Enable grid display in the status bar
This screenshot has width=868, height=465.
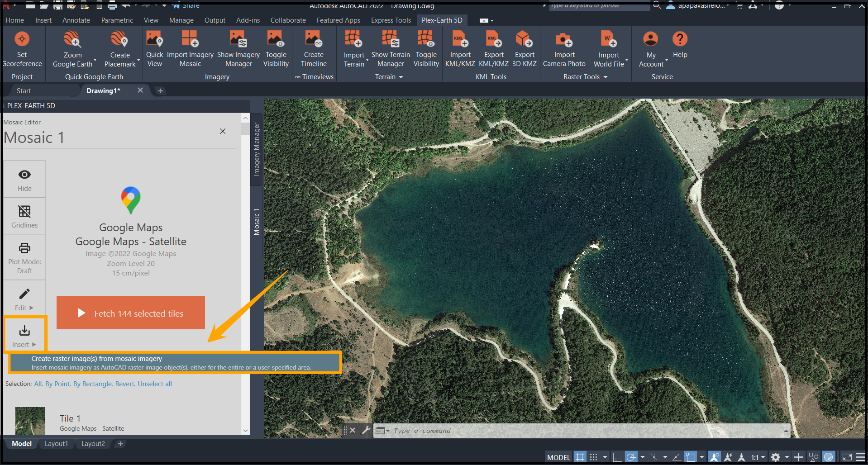(x=580, y=457)
